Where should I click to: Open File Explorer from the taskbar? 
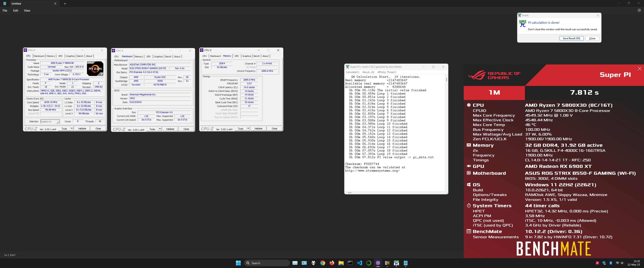click(341, 263)
